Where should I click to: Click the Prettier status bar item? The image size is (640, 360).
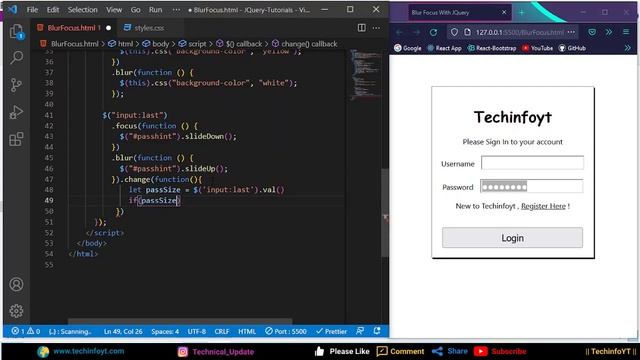tap(331, 331)
